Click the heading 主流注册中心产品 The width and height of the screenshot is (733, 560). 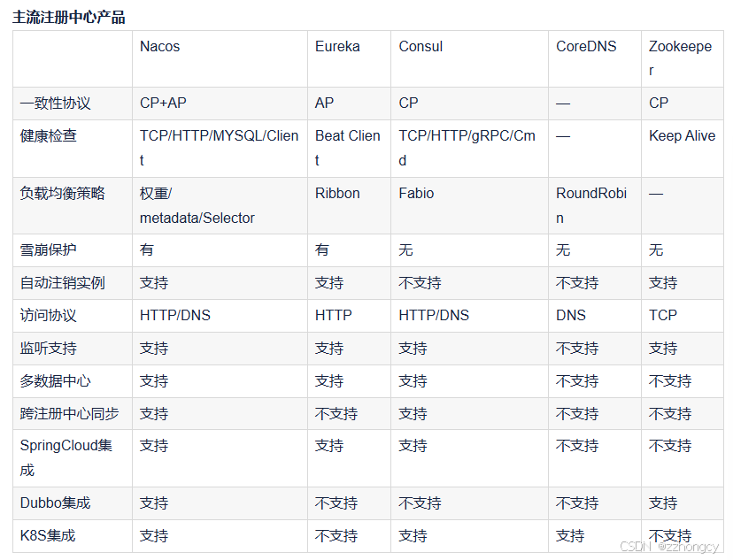pos(69,18)
